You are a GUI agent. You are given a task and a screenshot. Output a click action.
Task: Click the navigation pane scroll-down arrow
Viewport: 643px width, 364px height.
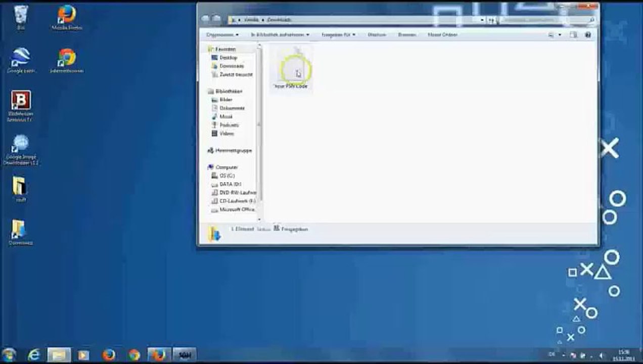pos(260,219)
